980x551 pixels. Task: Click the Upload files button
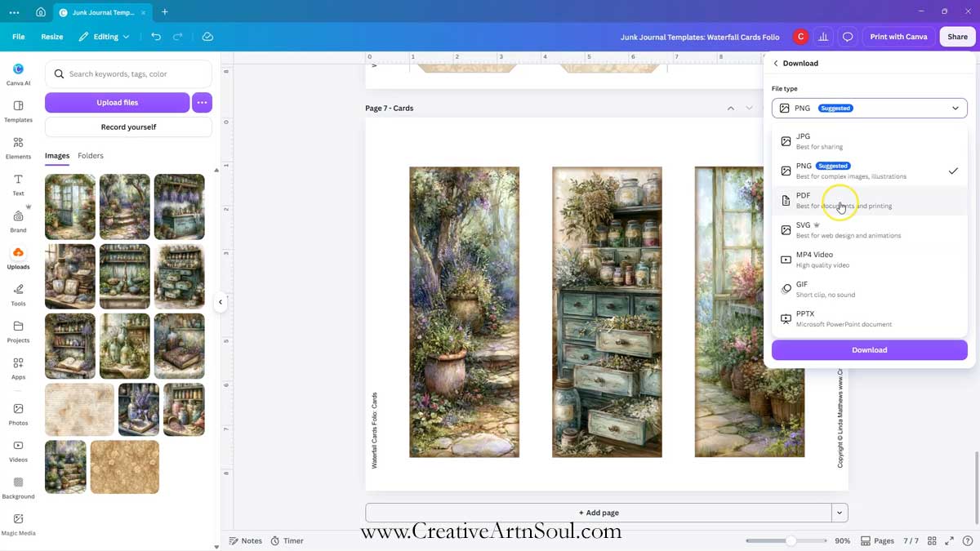coord(117,103)
